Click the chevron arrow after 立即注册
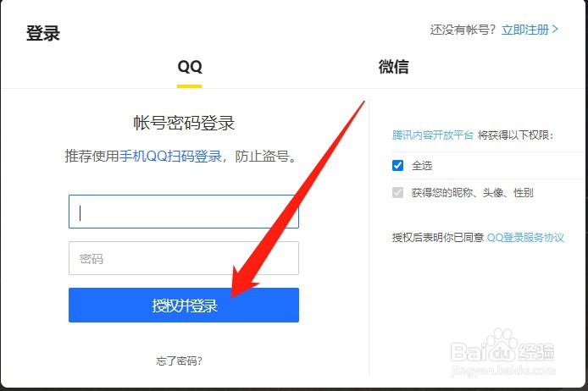The image size is (588, 391). (555, 30)
